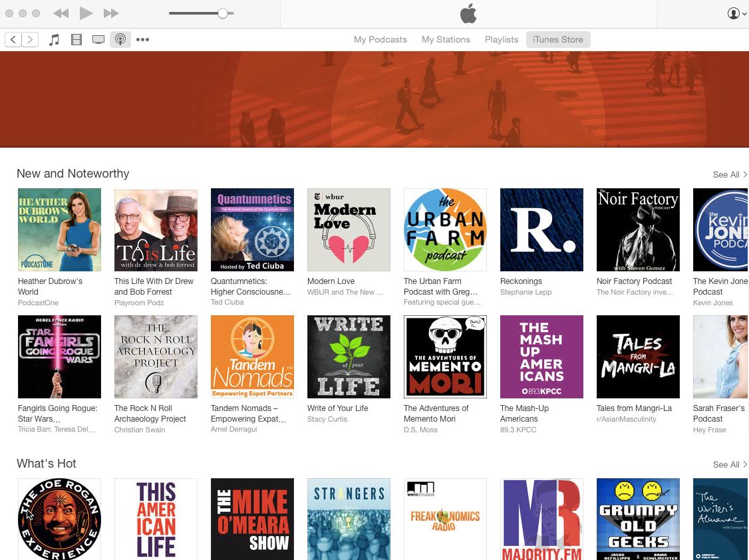Open the Quantumnetics podcast artwork
Screen dimensions: 749x560
coord(252,229)
